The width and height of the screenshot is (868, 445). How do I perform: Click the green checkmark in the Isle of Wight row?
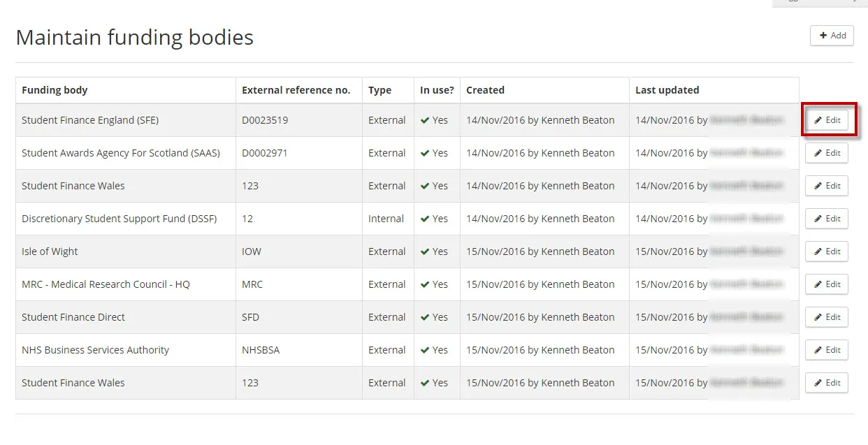point(425,251)
